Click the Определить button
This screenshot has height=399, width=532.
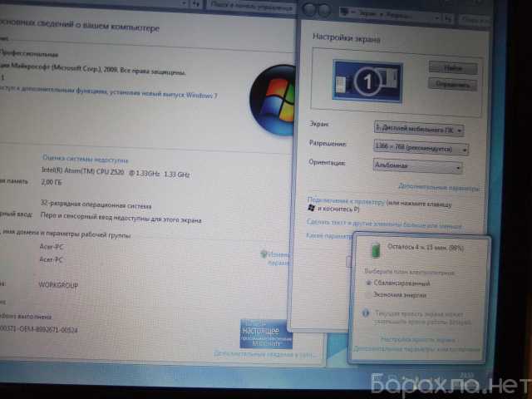click(x=452, y=84)
